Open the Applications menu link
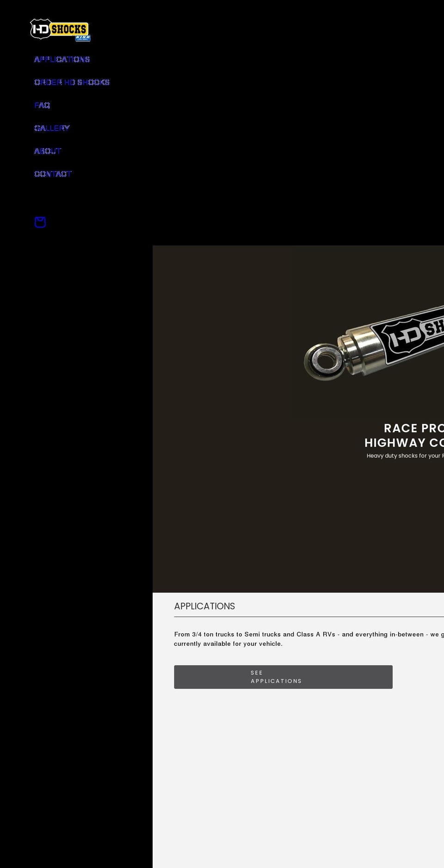This screenshot has width=444, height=868. click(62, 59)
